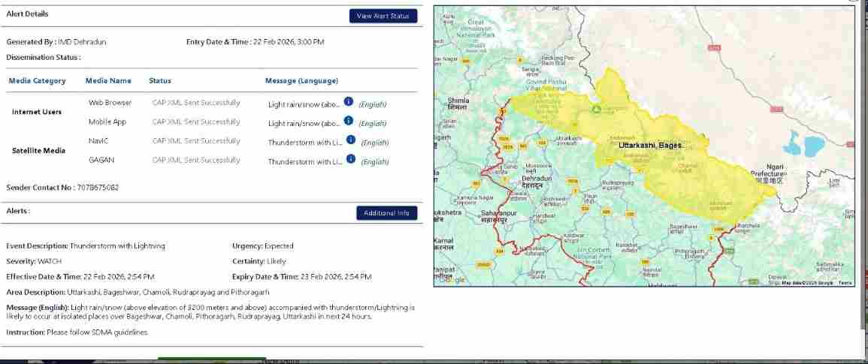Click the Shimla label on the map
Screen dimensions: 868x364
pyautogui.click(x=458, y=101)
